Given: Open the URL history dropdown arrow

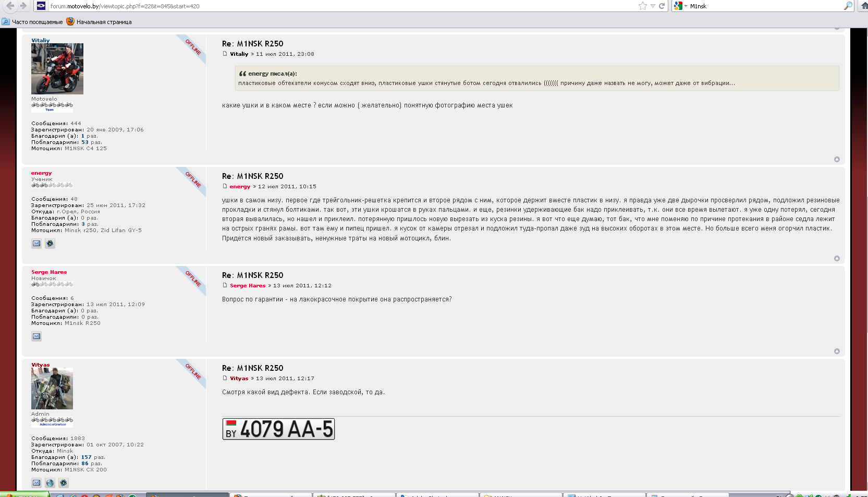Looking at the screenshot, I should [x=653, y=6].
